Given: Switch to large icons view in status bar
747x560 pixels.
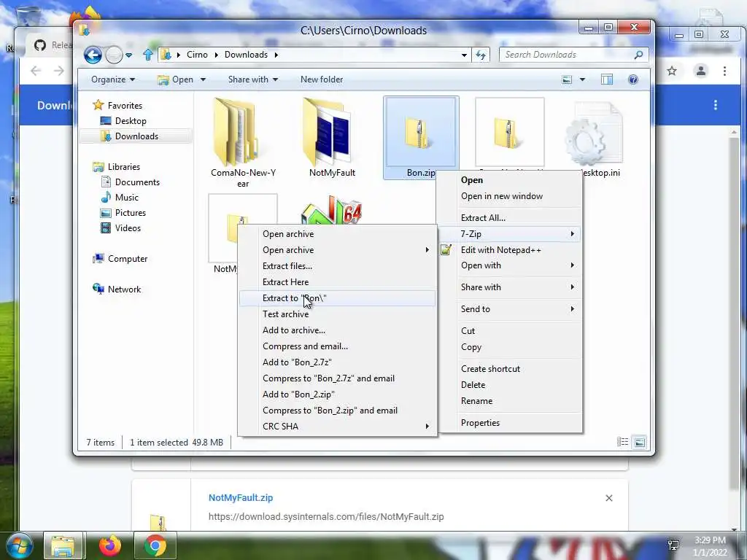Looking at the screenshot, I should point(639,443).
